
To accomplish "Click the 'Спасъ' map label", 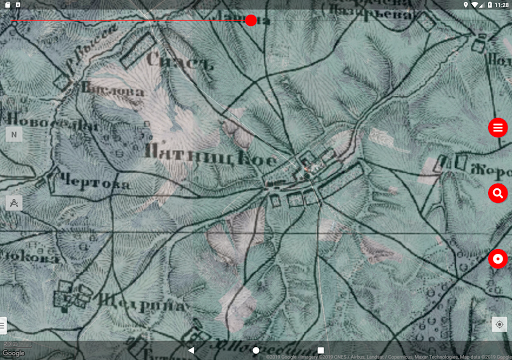I will 179,61.
